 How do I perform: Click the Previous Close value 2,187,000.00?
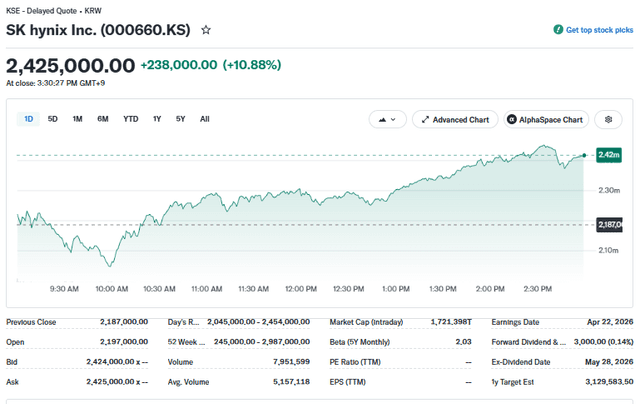pos(124,322)
